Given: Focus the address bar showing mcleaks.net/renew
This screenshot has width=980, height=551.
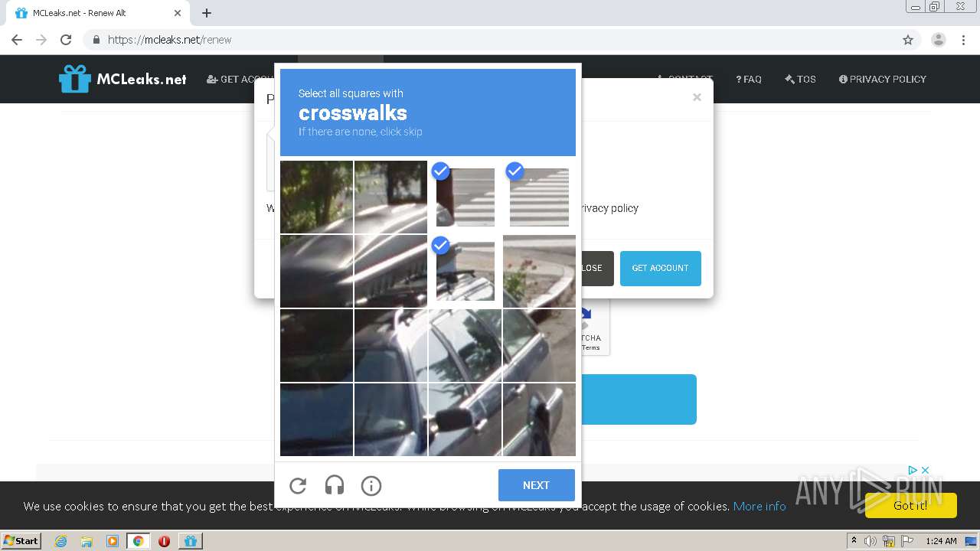Looking at the screenshot, I should 490,40.
